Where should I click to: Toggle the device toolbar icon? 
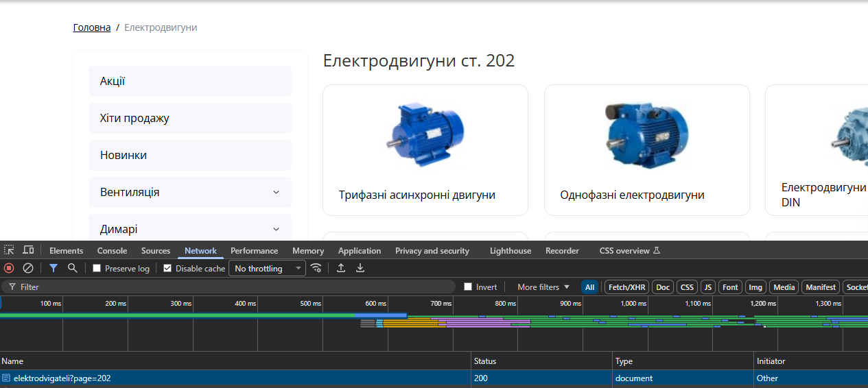tap(28, 251)
